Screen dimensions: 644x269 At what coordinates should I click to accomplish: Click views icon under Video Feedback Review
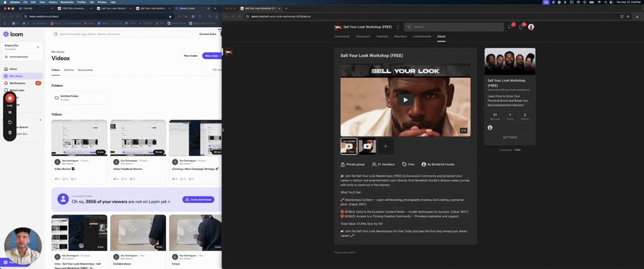click(116, 179)
